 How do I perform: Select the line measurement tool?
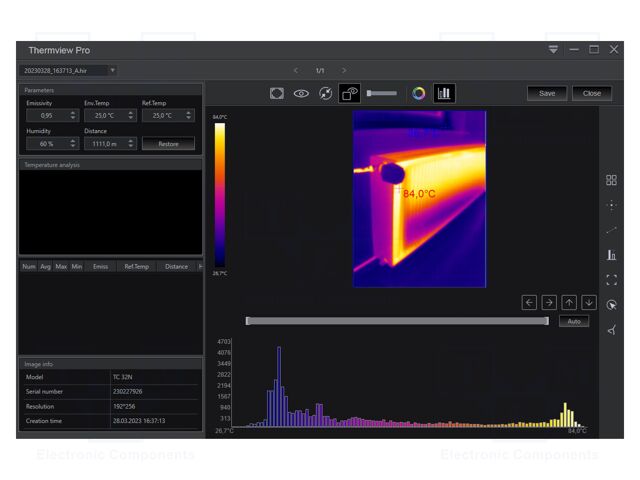tap(611, 230)
